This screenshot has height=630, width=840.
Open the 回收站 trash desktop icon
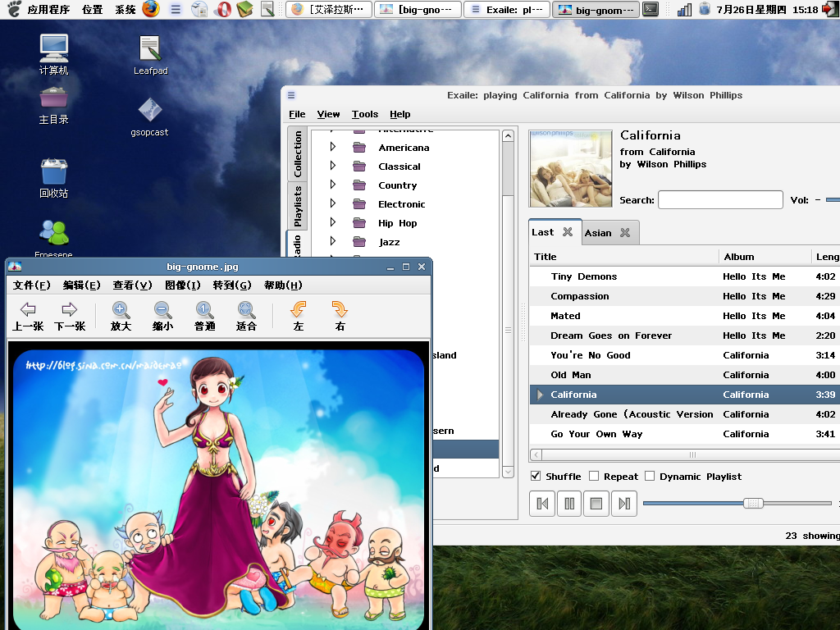53,178
